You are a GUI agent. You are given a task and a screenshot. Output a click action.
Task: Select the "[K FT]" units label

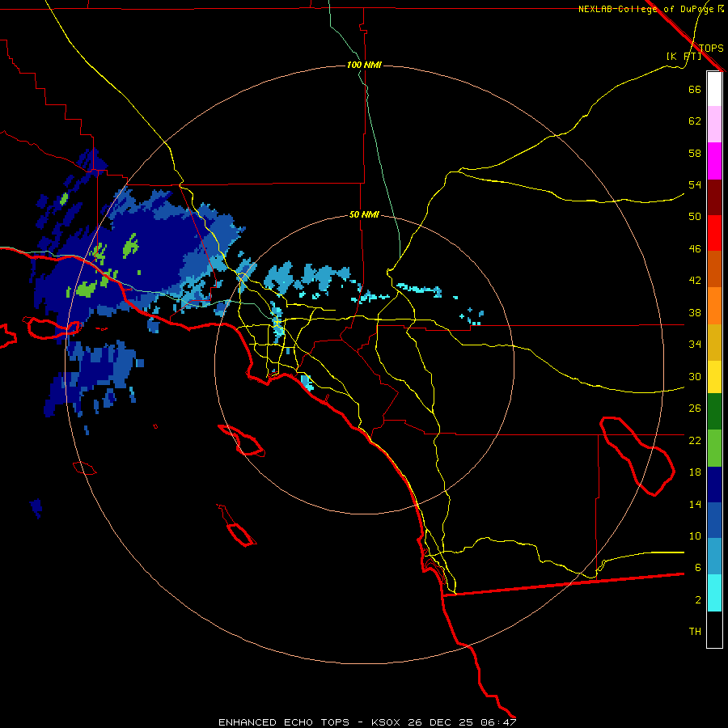[x=684, y=56]
